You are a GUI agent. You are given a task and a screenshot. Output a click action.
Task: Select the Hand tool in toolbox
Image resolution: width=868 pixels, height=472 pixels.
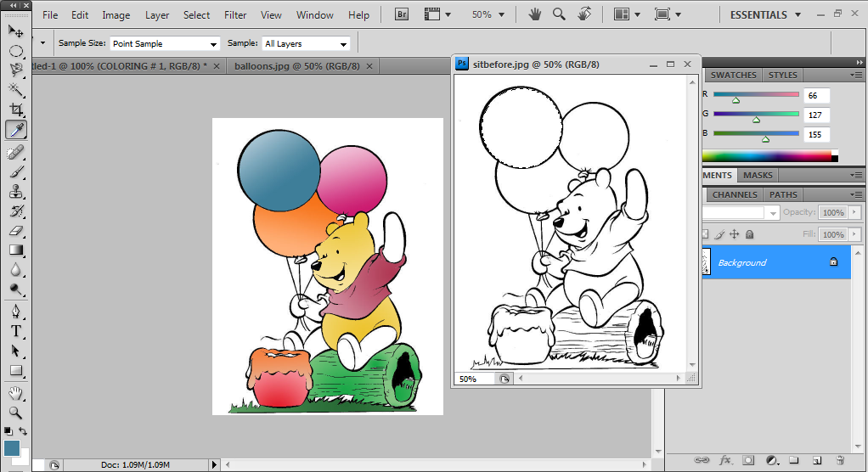(15, 393)
